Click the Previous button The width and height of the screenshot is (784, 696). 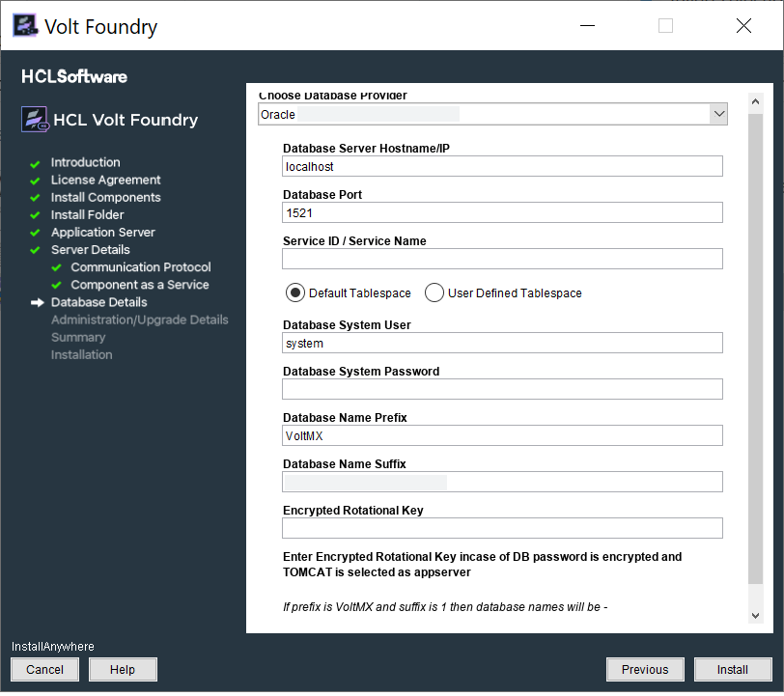pos(645,669)
